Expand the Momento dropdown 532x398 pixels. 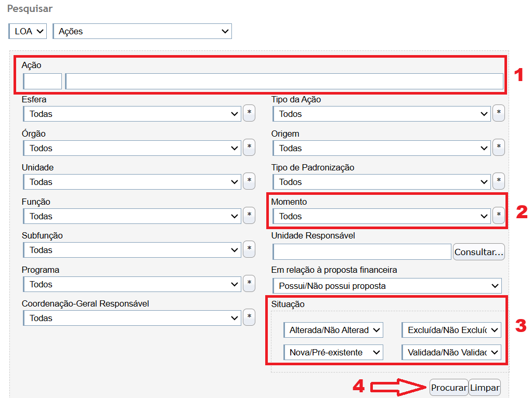[x=381, y=216]
